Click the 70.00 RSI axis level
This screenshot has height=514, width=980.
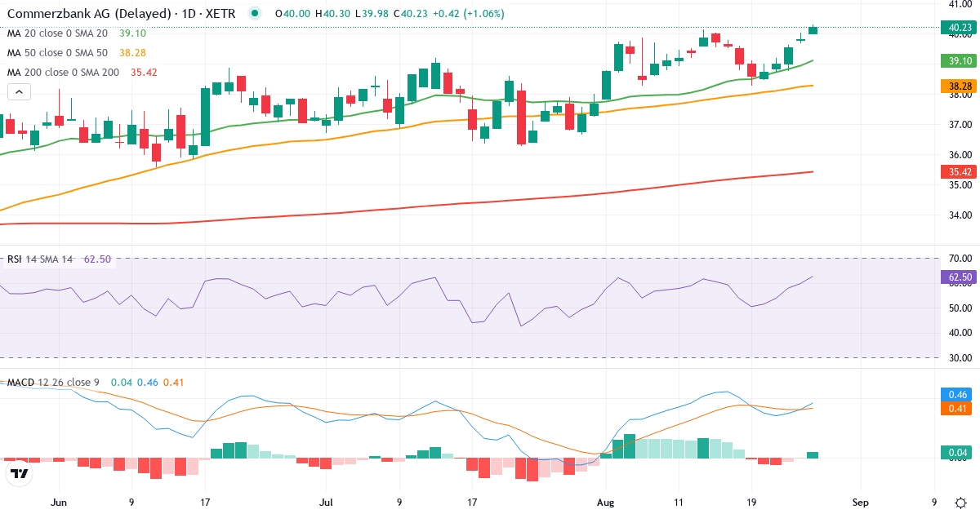[x=960, y=259]
